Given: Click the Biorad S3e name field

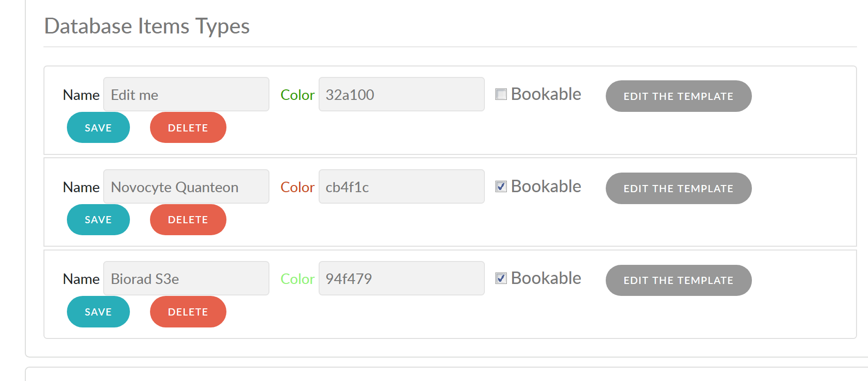Looking at the screenshot, I should pyautogui.click(x=186, y=278).
